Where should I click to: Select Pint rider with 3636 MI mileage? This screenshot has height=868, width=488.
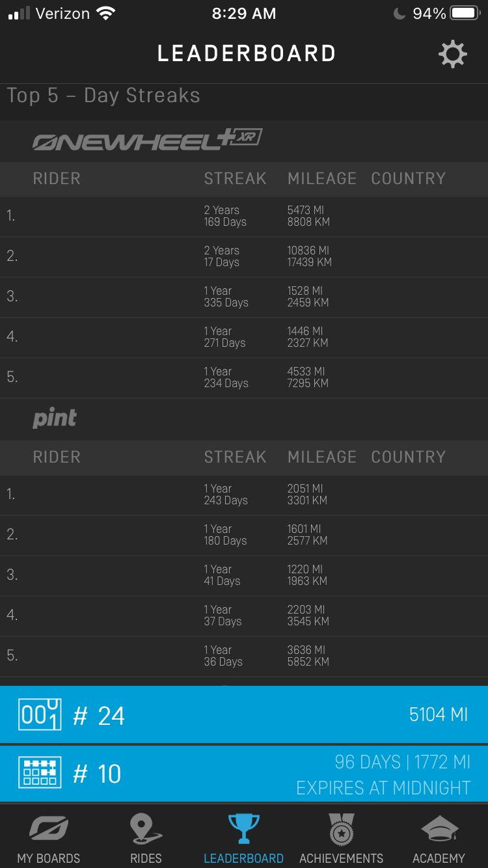click(244, 656)
